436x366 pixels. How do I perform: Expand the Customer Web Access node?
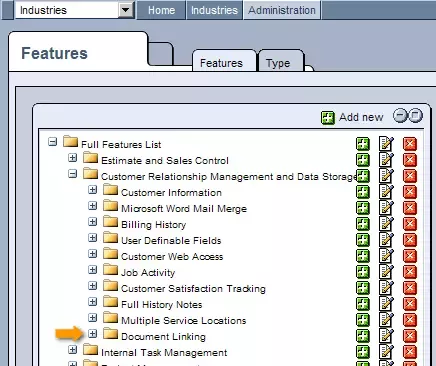click(x=92, y=254)
